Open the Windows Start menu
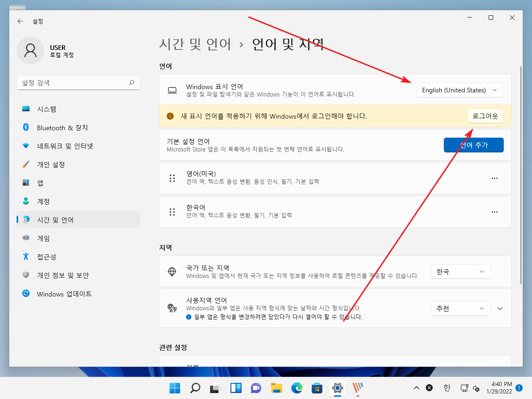 175,388
